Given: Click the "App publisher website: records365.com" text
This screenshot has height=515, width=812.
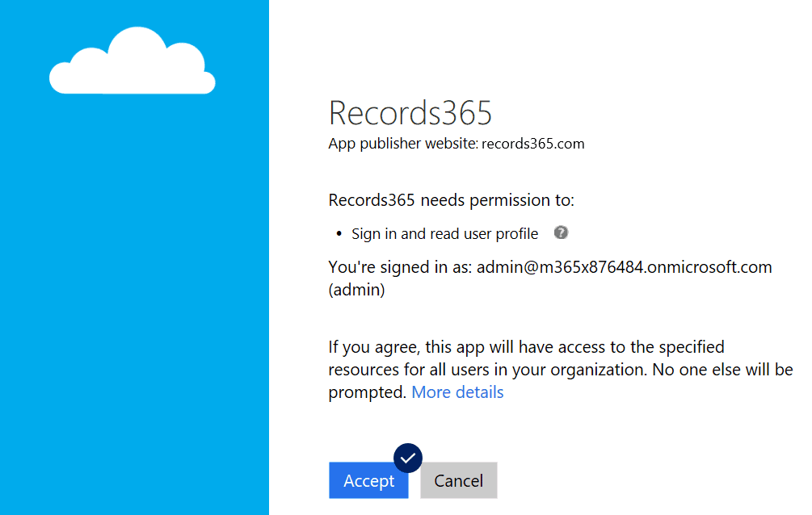Looking at the screenshot, I should (456, 144).
